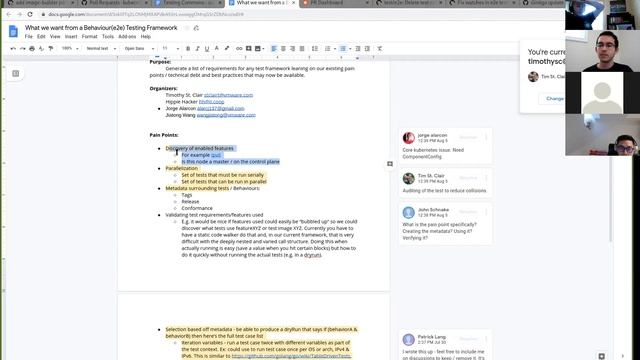Open the Open Sans font dropdown
The image size is (640, 360).
(139, 49)
